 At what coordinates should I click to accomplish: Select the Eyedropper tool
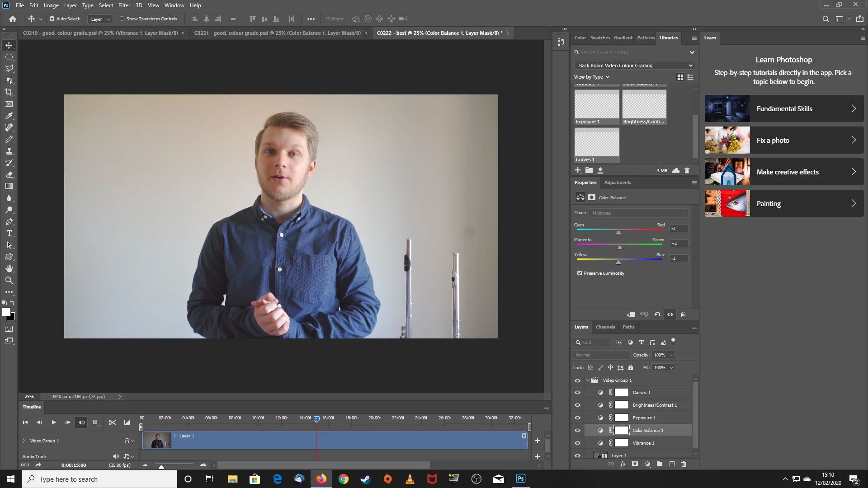click(9, 116)
